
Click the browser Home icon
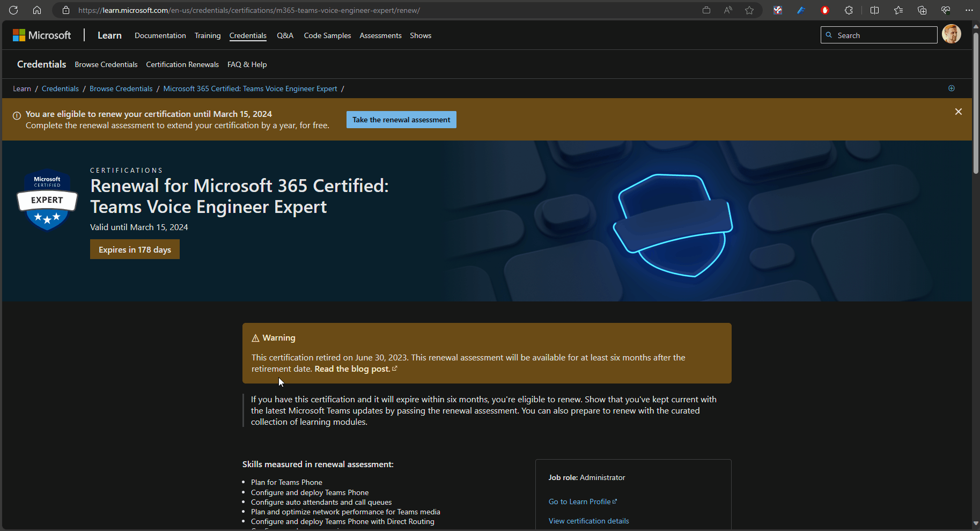[37, 10]
